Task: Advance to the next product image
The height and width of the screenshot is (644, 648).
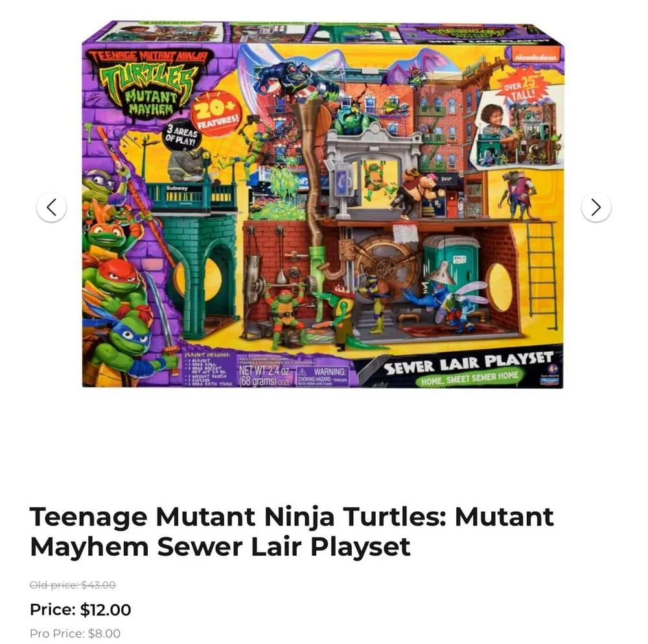Action: point(596,207)
